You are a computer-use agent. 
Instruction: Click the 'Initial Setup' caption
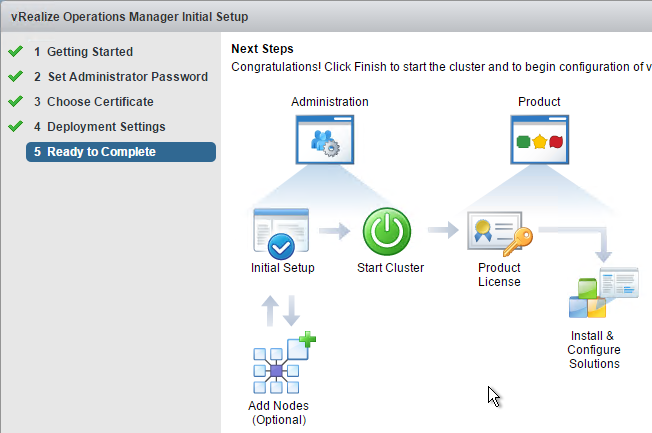pyautogui.click(x=283, y=267)
